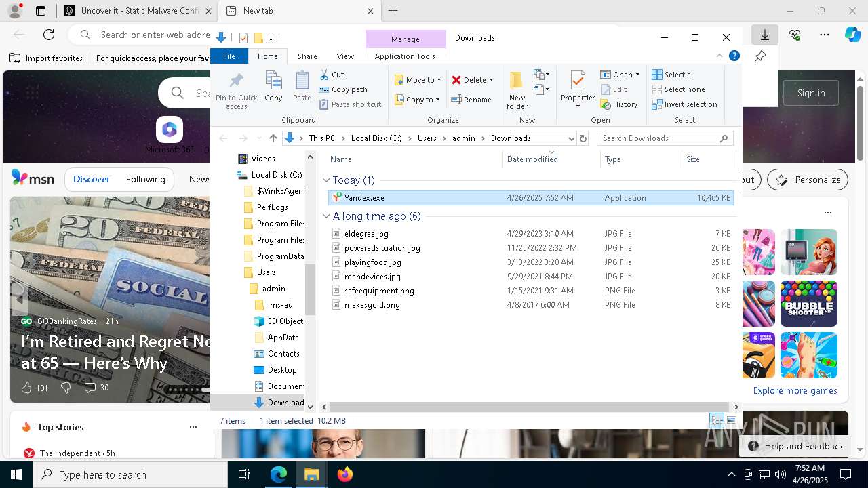Open Task View on taskbar

[x=244, y=474]
